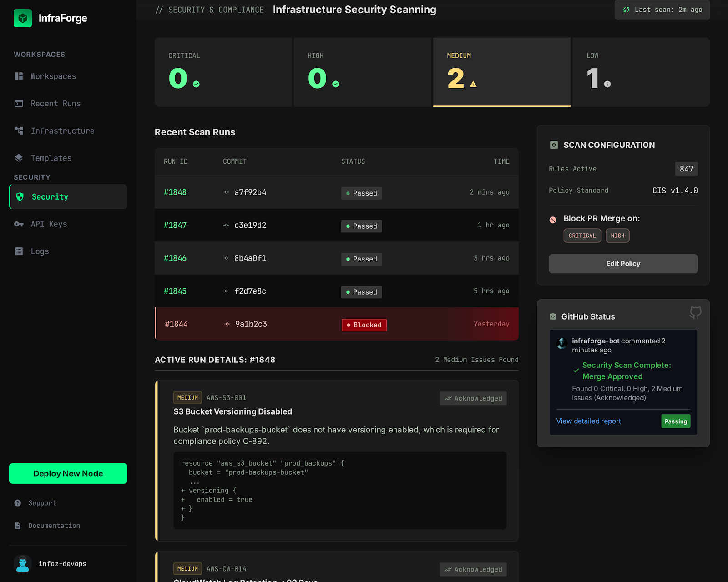Click the infraforge-bot avatar
Image resolution: width=728 pixels, height=582 pixels.
[562, 343]
